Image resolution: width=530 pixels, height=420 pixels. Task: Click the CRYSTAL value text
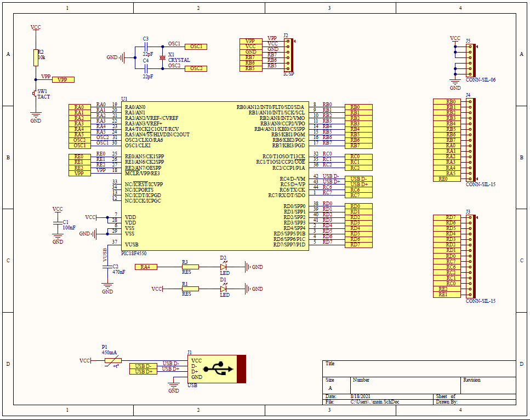point(179,60)
